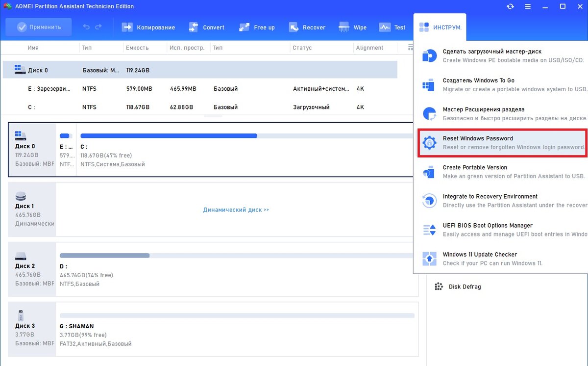Choose Создатель Windows To Go
588x366 pixels.
[x=501, y=85]
